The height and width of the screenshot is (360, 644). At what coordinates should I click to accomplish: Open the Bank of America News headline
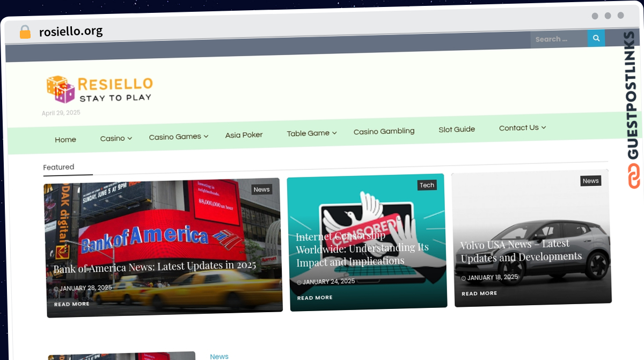tap(155, 267)
